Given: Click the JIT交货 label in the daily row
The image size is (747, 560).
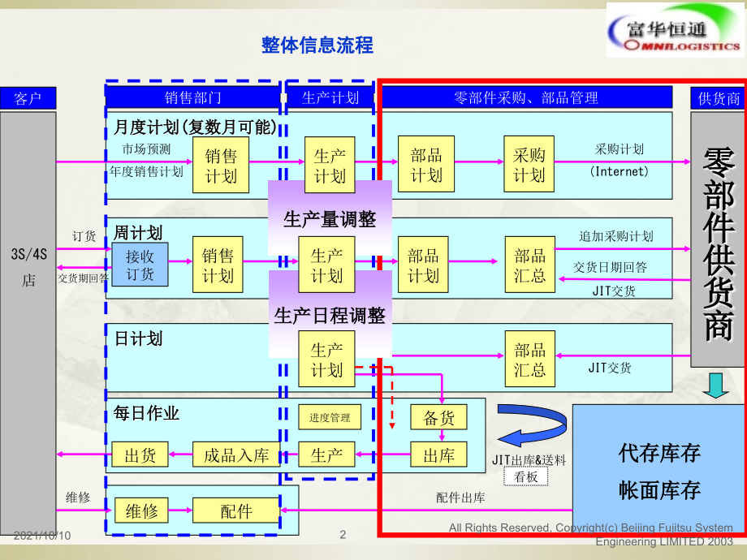Looking at the screenshot, I should tap(609, 368).
